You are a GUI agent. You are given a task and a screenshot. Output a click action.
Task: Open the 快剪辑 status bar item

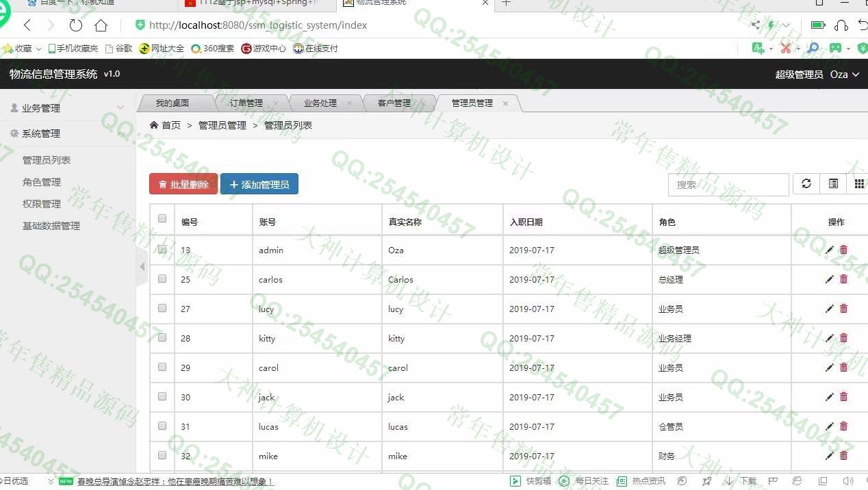pyautogui.click(x=531, y=481)
